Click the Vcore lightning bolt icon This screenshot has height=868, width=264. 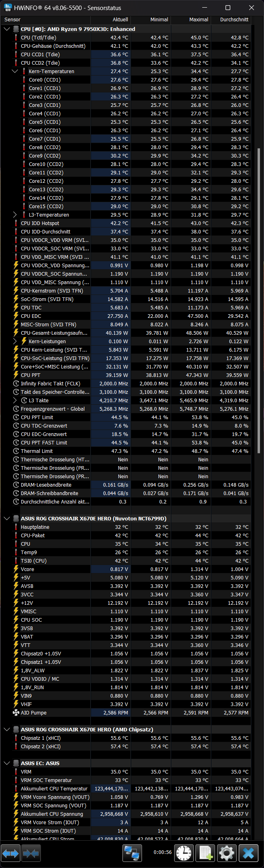tap(16, 569)
